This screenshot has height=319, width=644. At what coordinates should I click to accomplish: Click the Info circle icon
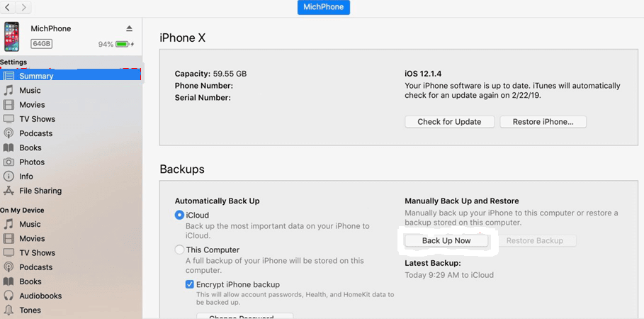[9, 177]
